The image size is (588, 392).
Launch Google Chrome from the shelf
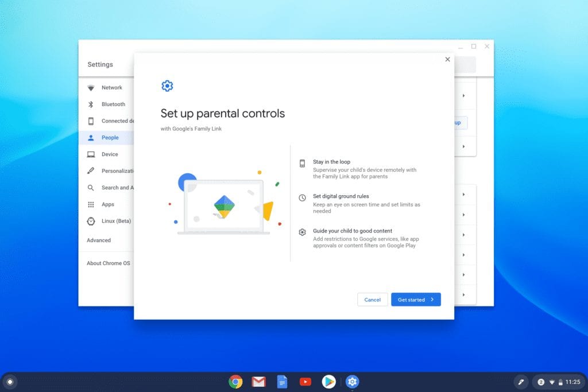[x=235, y=382]
